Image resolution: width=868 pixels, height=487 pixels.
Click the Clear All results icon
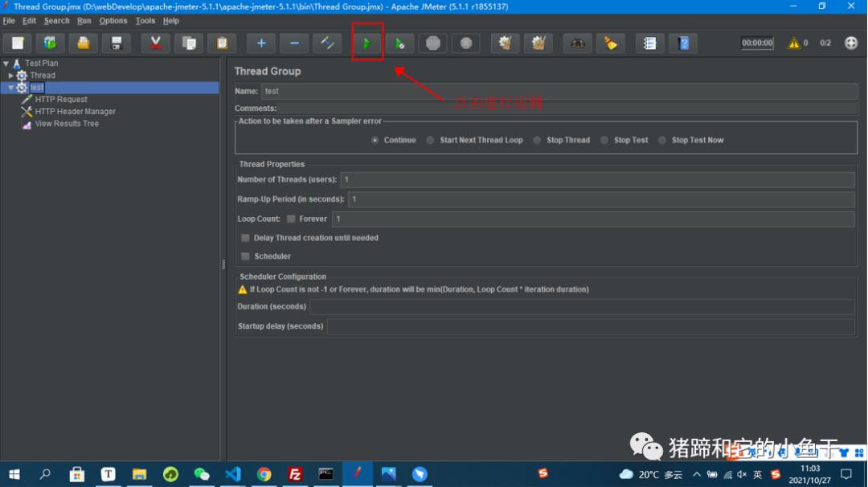pyautogui.click(x=538, y=43)
